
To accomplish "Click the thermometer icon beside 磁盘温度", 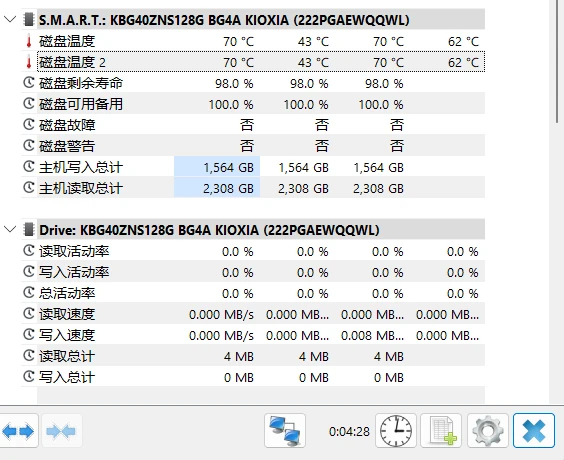I will (29, 41).
